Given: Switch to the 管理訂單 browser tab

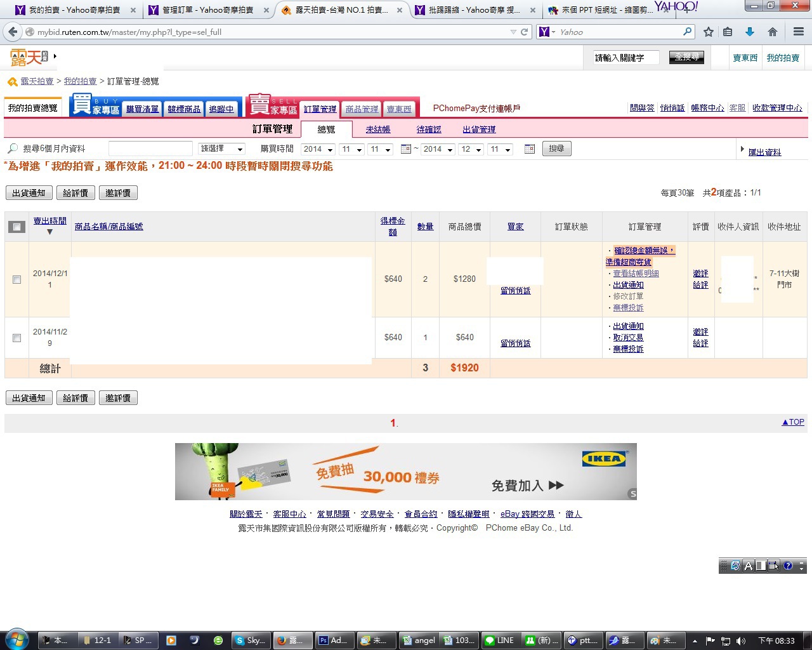Looking at the screenshot, I should [208, 10].
